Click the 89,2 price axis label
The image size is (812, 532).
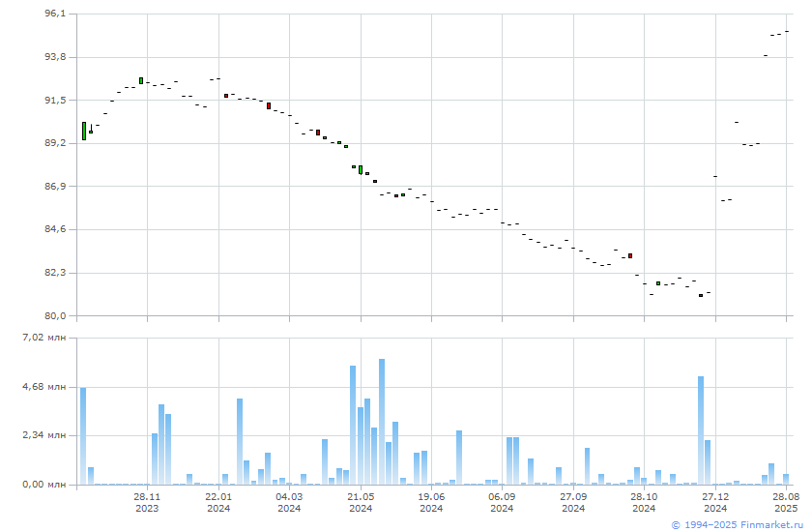click(55, 142)
